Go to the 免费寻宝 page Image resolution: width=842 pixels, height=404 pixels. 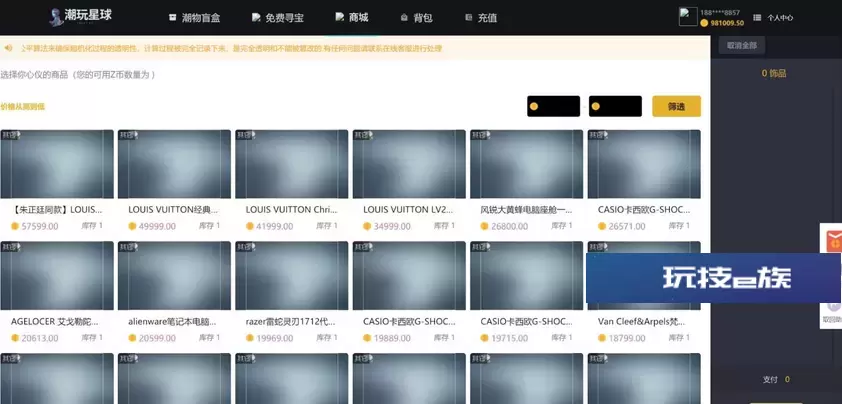pos(278,18)
